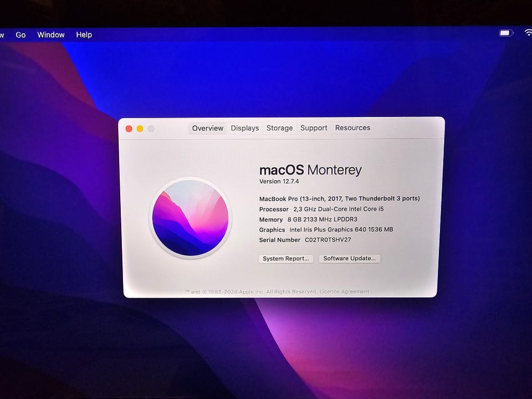This screenshot has width=532, height=399.
Task: Select the Overview tab
Action: pyautogui.click(x=208, y=128)
